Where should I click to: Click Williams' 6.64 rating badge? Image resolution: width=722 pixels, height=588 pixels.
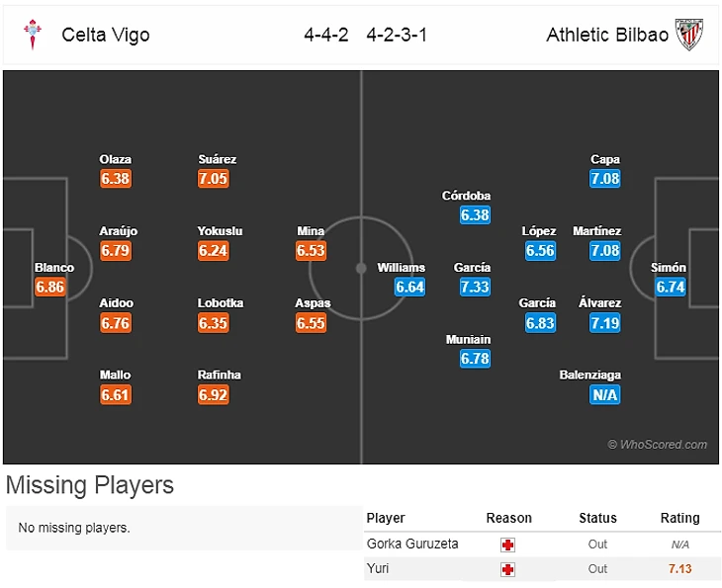[x=409, y=288]
